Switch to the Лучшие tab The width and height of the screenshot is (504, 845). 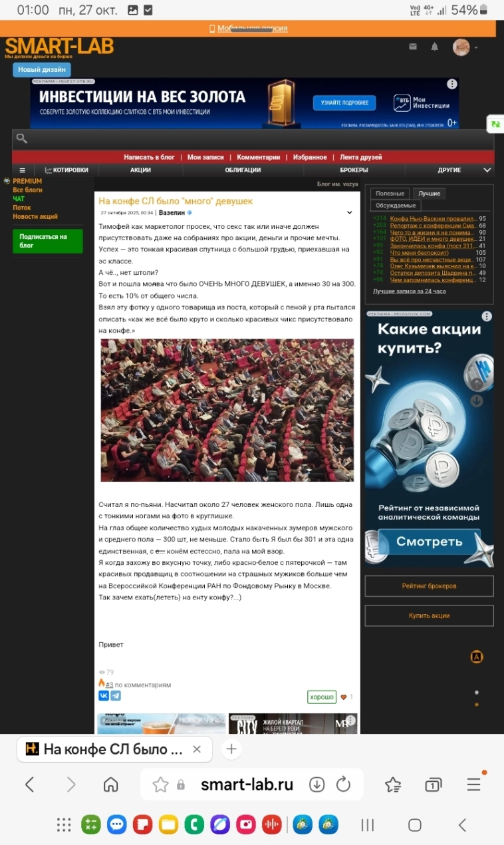point(430,194)
